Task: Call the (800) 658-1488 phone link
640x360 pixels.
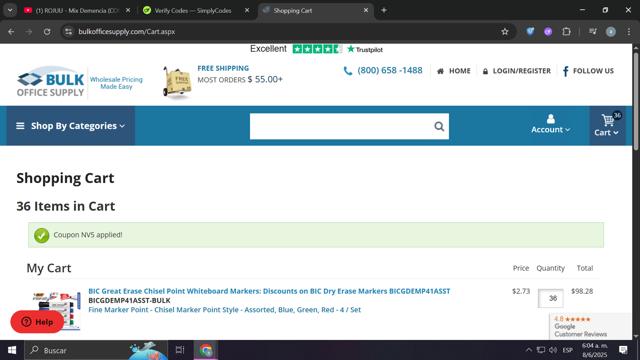Action: click(x=383, y=70)
